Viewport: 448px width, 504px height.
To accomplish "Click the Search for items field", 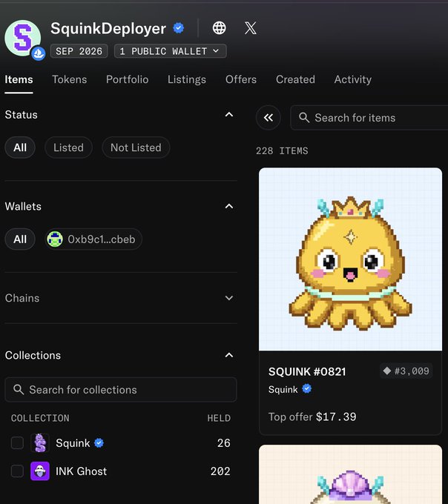I will click(369, 118).
